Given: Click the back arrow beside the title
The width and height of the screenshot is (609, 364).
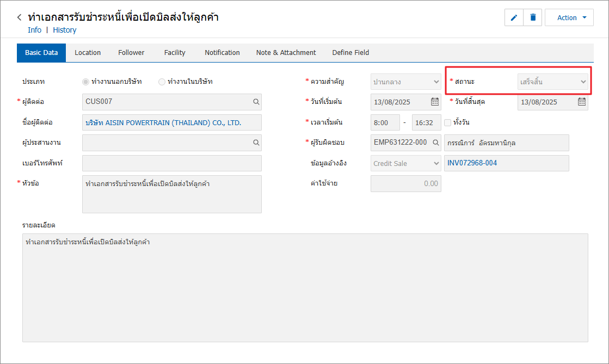Looking at the screenshot, I should coord(20,17).
